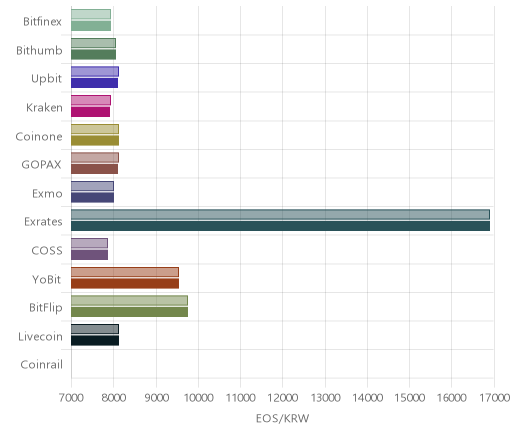Select the Exrates category label
Screen dimensions: 512x436
click(43, 222)
